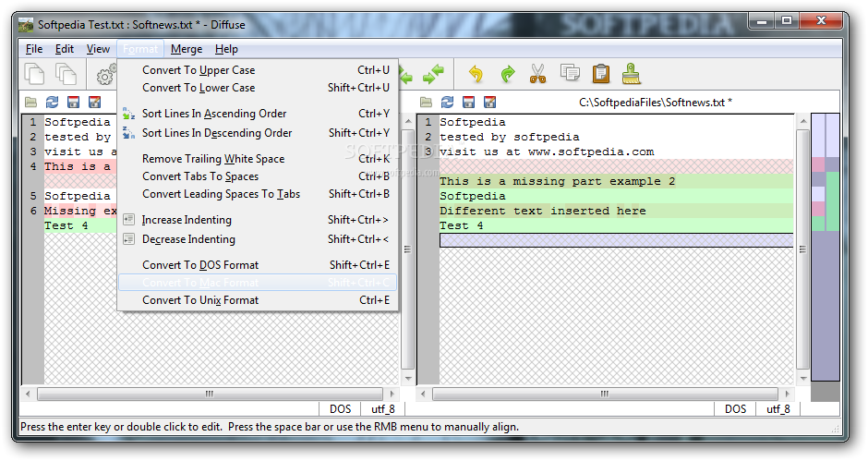The image size is (868, 461).
Task: Click the Decrease Indenting menu icon
Action: [x=128, y=239]
